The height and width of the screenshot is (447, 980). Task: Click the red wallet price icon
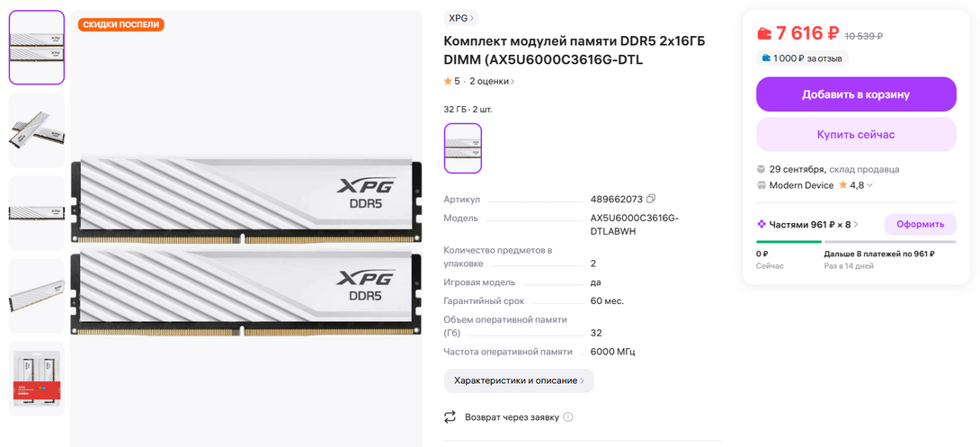coord(763,32)
